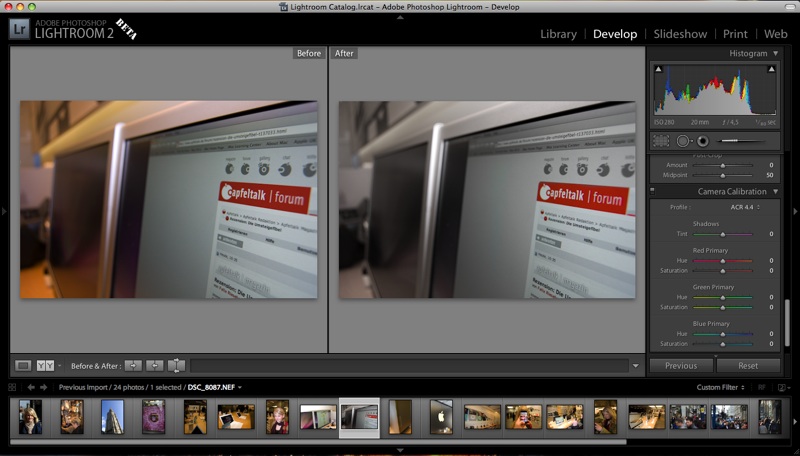Go forward using filmstrip right arrow
Screen dimensions: 800x456
[43, 387]
